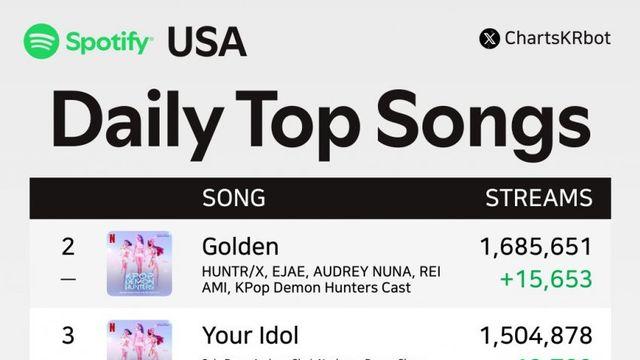This screenshot has width=640, height=360.
Task: Click the USA country label
Action: tap(207, 42)
